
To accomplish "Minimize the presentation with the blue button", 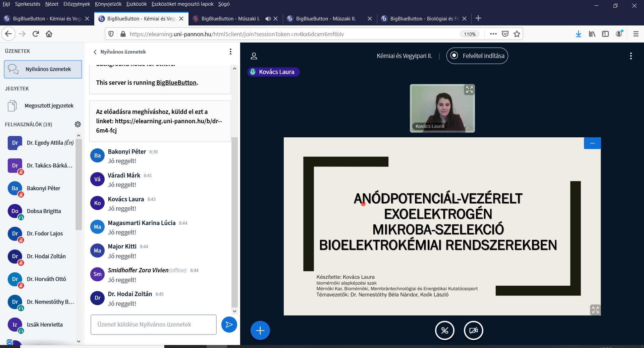I will (592, 143).
